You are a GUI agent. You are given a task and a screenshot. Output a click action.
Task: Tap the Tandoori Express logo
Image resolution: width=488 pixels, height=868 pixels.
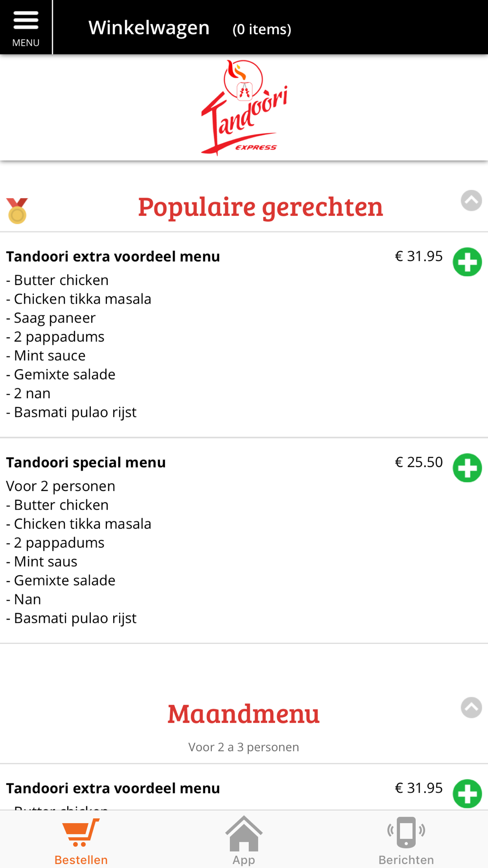pyautogui.click(x=244, y=107)
